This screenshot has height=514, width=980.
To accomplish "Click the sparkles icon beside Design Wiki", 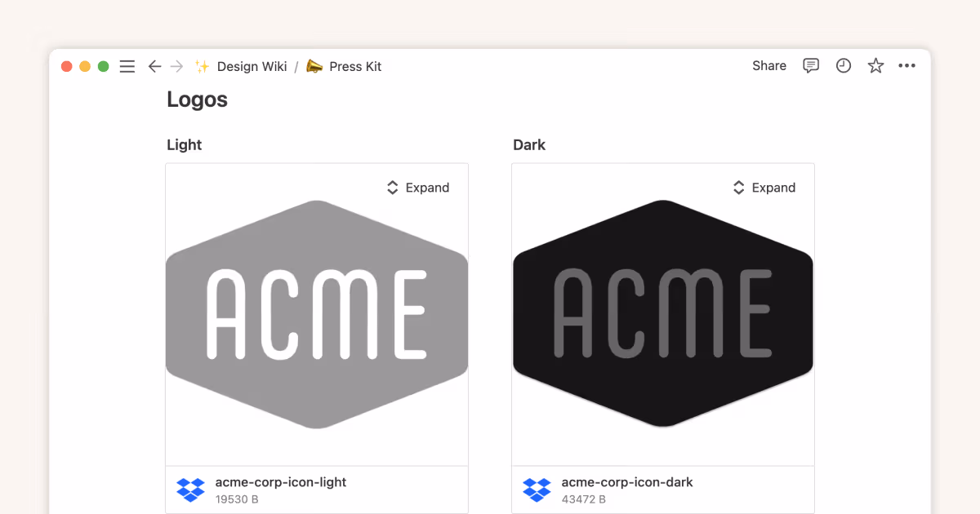I will 201,66.
